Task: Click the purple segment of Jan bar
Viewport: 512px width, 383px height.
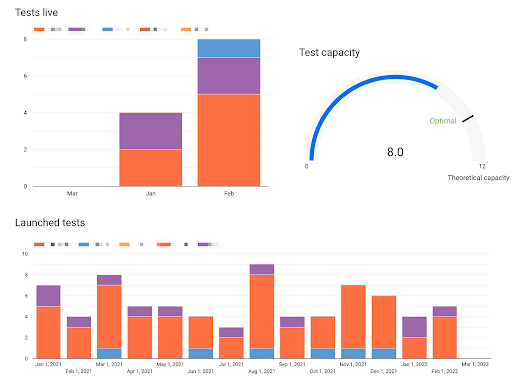Action: tap(151, 131)
